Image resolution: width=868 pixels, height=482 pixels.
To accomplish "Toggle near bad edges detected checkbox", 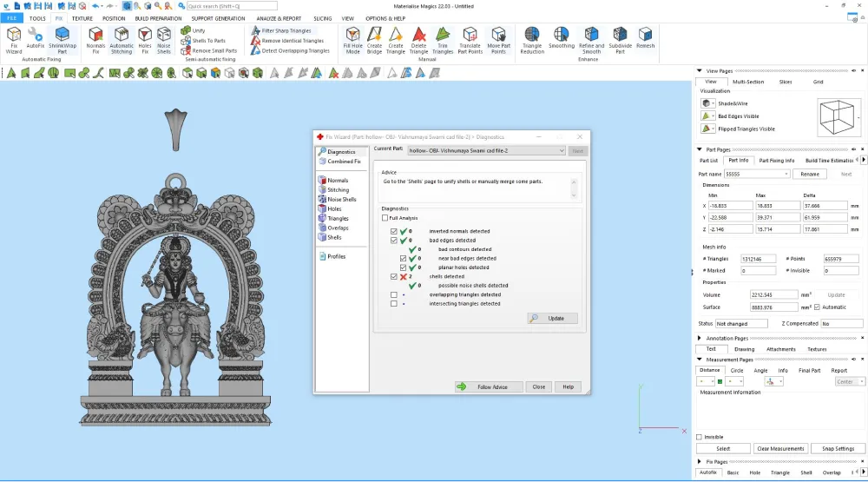I will pyautogui.click(x=403, y=259).
